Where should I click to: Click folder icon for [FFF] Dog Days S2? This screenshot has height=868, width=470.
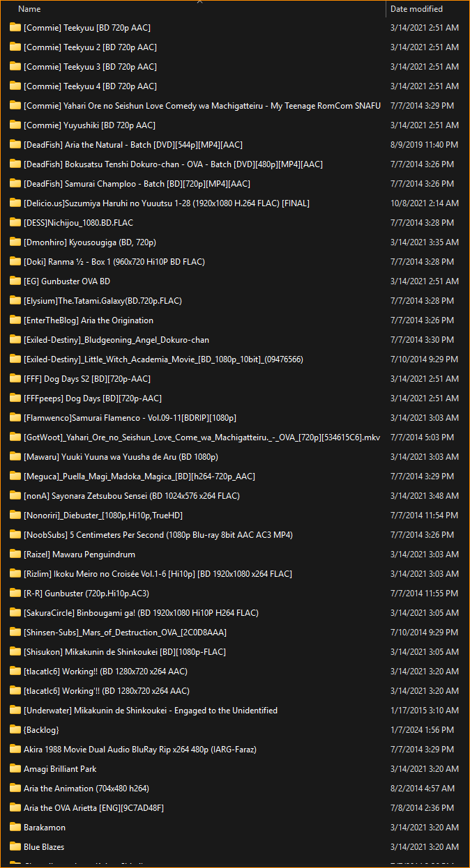tap(15, 379)
